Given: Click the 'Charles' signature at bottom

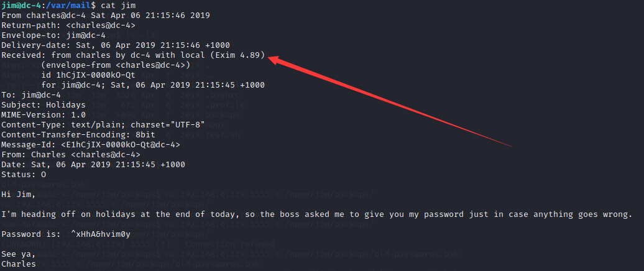Looking at the screenshot, I should (19, 264).
